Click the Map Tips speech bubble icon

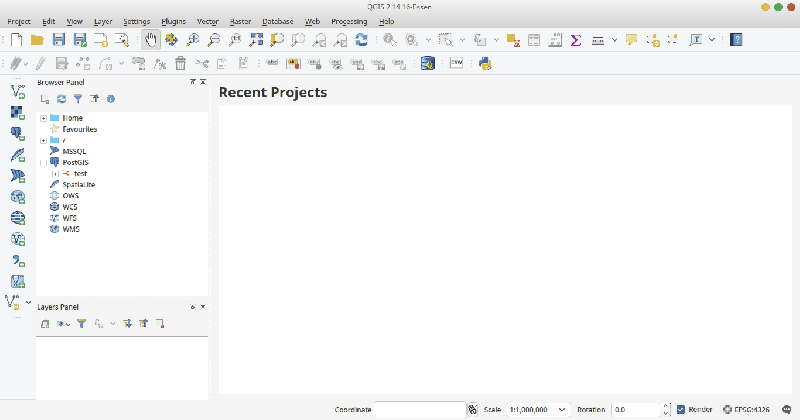632,40
